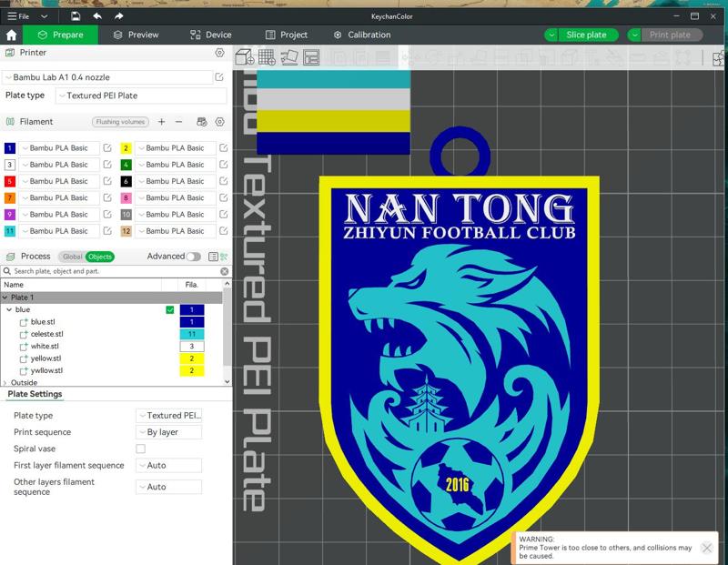Click the Arrange all objects icon
Screen dimensions: 728x565
pos(311,57)
